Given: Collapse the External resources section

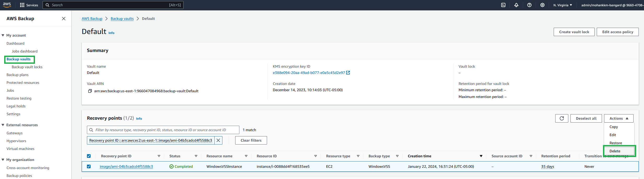Looking at the screenshot, I should pos(3,125).
